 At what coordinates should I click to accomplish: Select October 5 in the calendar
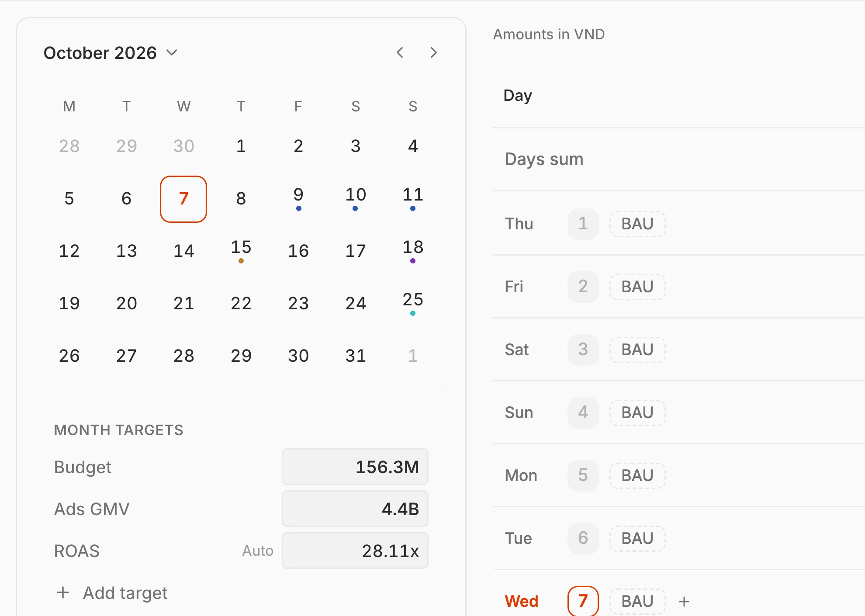click(69, 198)
